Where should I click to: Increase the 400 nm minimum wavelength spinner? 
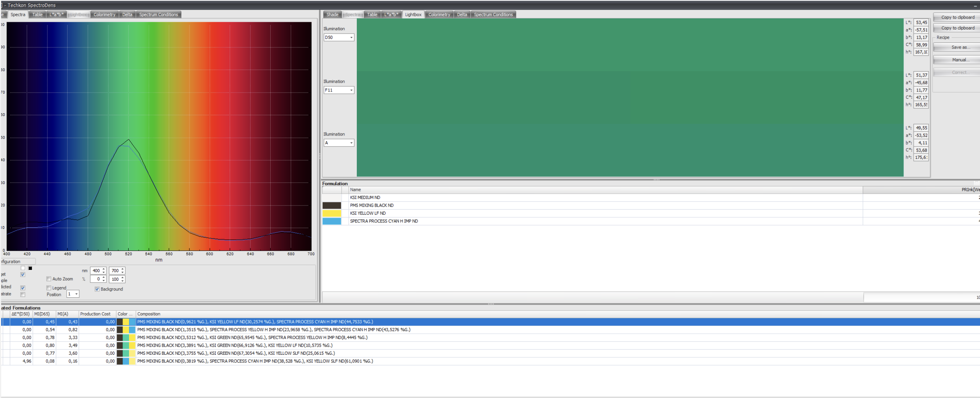click(x=104, y=269)
